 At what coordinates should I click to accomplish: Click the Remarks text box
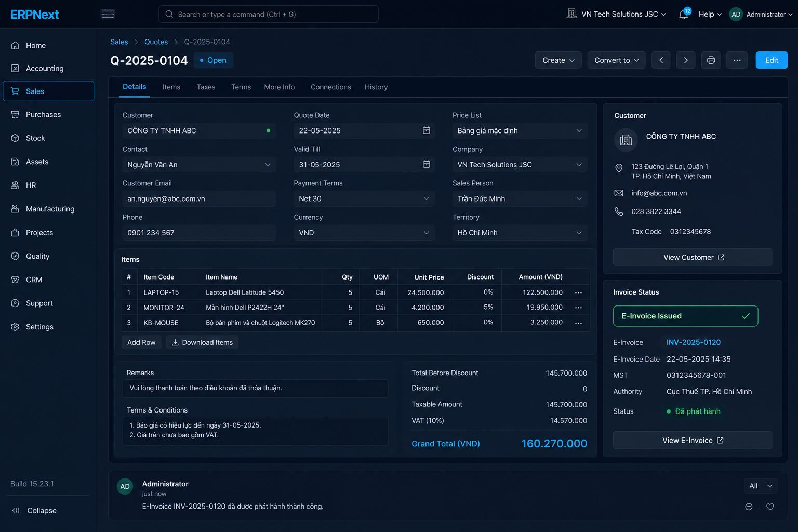pos(255,388)
